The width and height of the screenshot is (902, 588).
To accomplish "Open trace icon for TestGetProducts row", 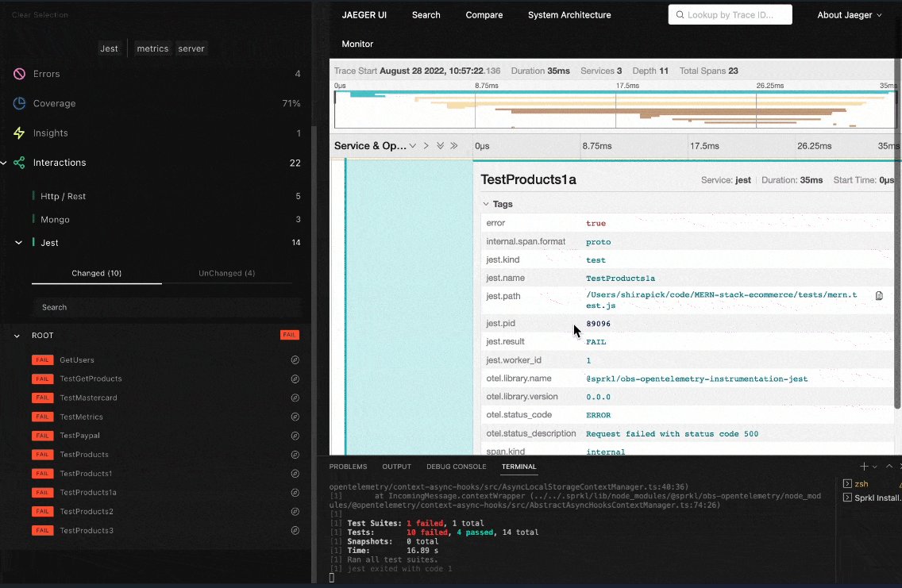I will pyautogui.click(x=295, y=379).
